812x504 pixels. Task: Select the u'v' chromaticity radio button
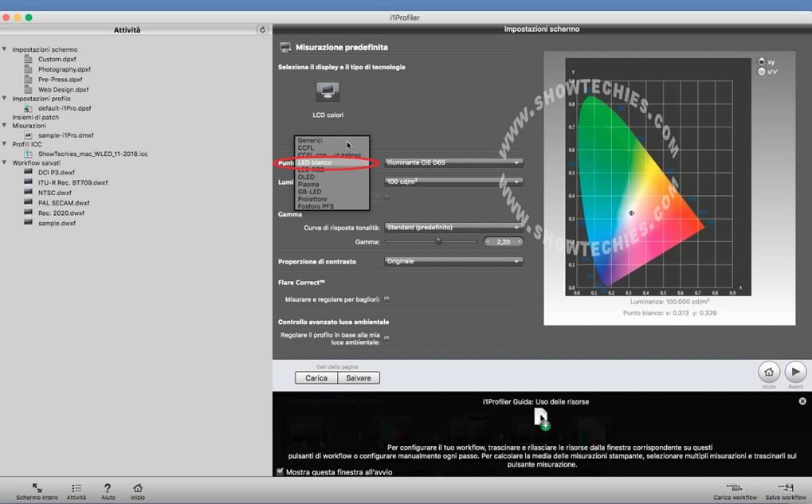tap(762, 72)
